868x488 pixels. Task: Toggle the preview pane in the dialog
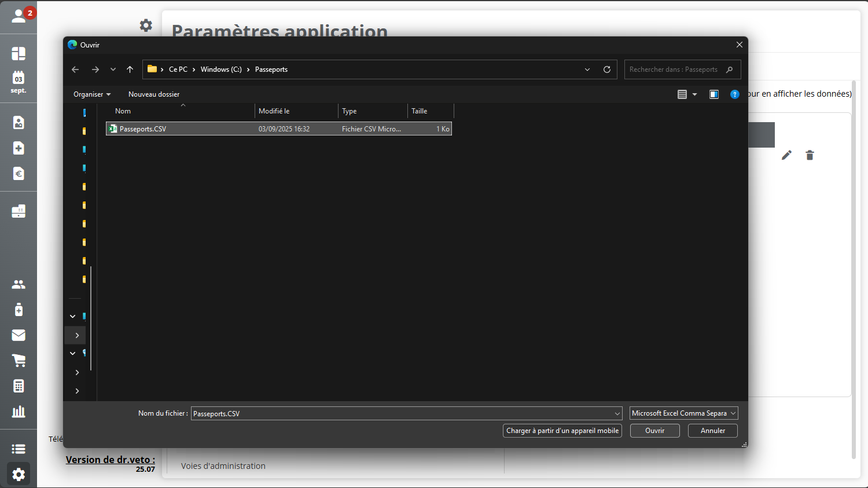(x=714, y=94)
